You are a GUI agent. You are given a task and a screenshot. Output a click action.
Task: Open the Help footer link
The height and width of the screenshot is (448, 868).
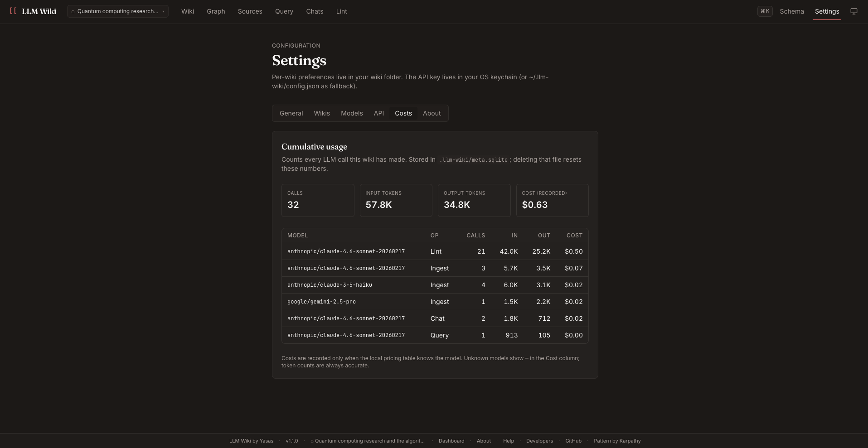(x=509, y=441)
